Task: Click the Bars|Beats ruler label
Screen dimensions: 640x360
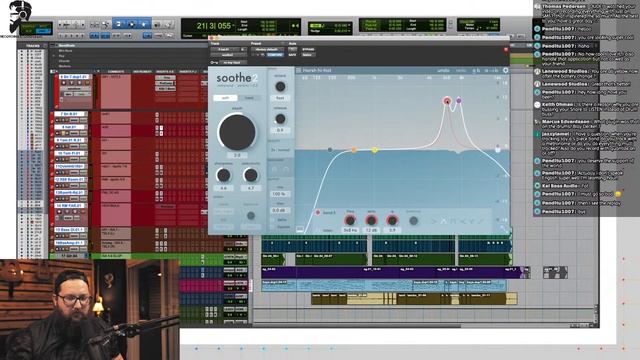Action: 66,46
